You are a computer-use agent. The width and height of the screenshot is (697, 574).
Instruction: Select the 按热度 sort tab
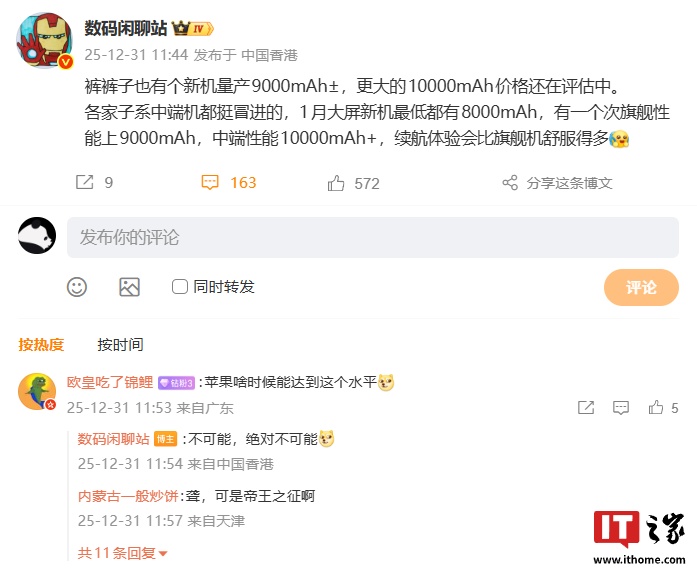pyautogui.click(x=41, y=345)
